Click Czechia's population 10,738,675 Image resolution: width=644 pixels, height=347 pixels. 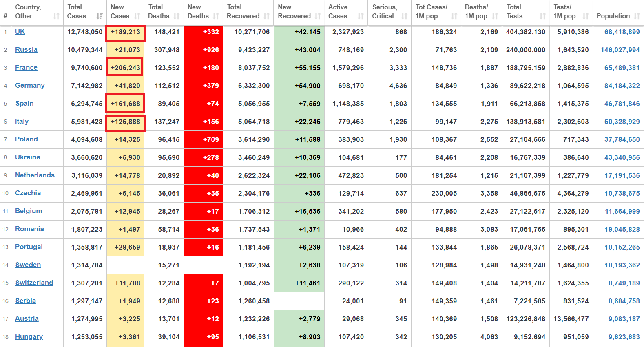(x=622, y=193)
